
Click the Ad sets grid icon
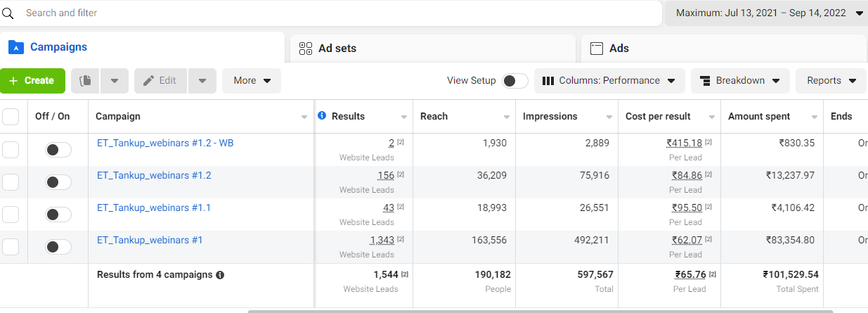tap(306, 49)
